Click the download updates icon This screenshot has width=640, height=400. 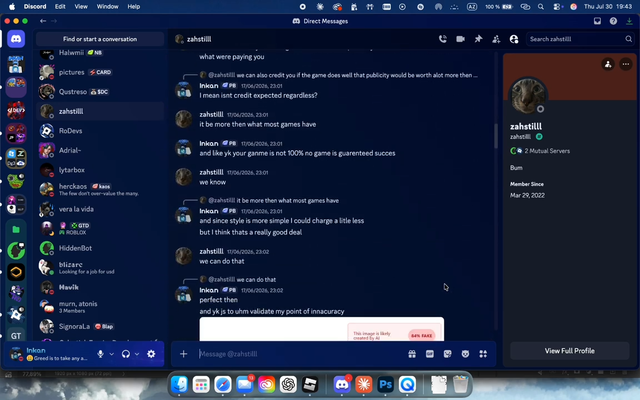629,21
